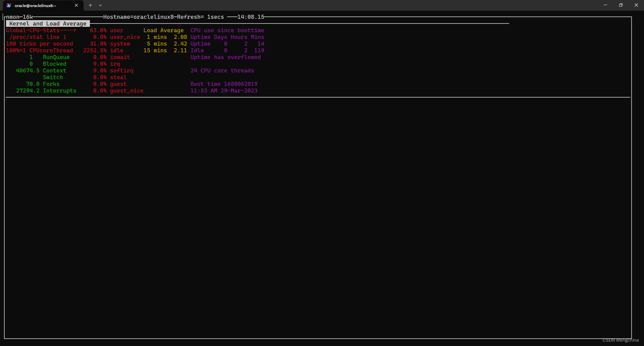
Task: Click the 0.0% guest row
Action: 110,84
